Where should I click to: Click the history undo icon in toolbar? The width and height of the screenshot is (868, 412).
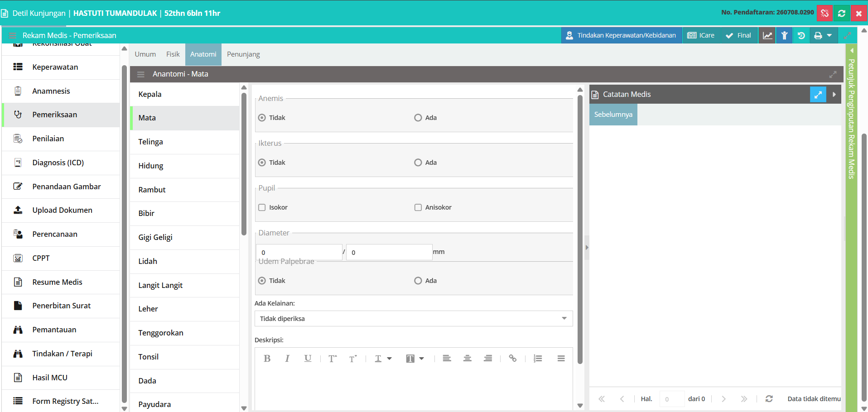pos(801,35)
